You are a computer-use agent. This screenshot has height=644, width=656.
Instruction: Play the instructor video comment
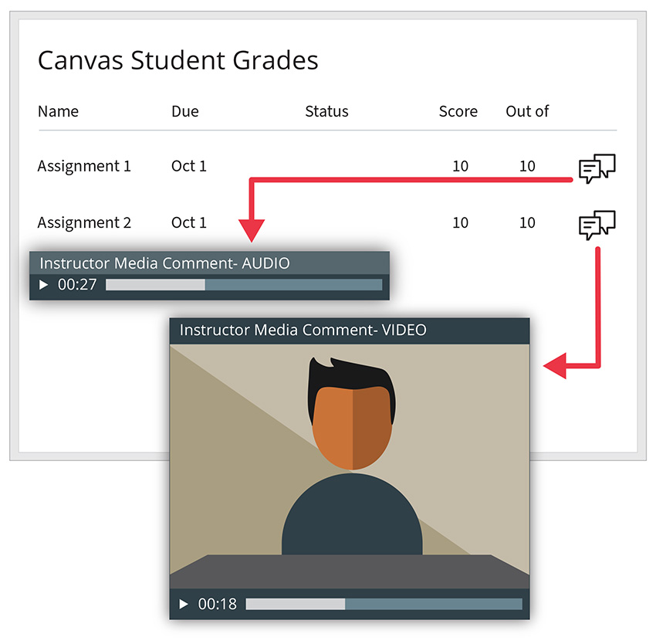[183, 604]
